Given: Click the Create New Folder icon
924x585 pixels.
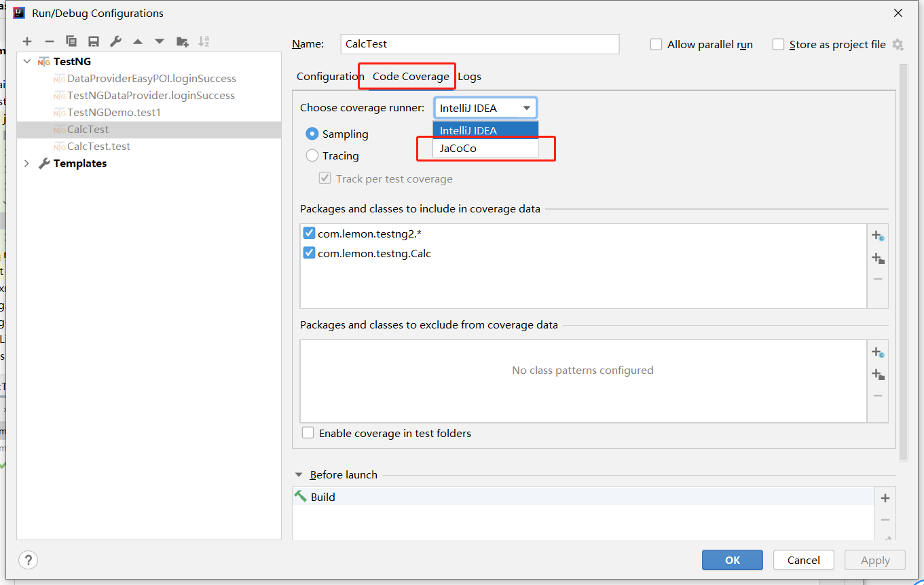Looking at the screenshot, I should click(182, 42).
